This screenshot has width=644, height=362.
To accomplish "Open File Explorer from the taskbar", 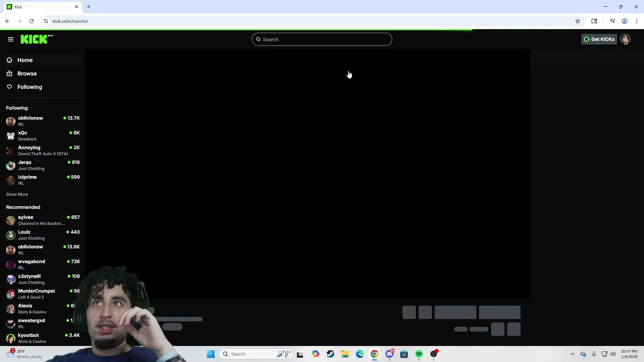I will (x=345, y=354).
